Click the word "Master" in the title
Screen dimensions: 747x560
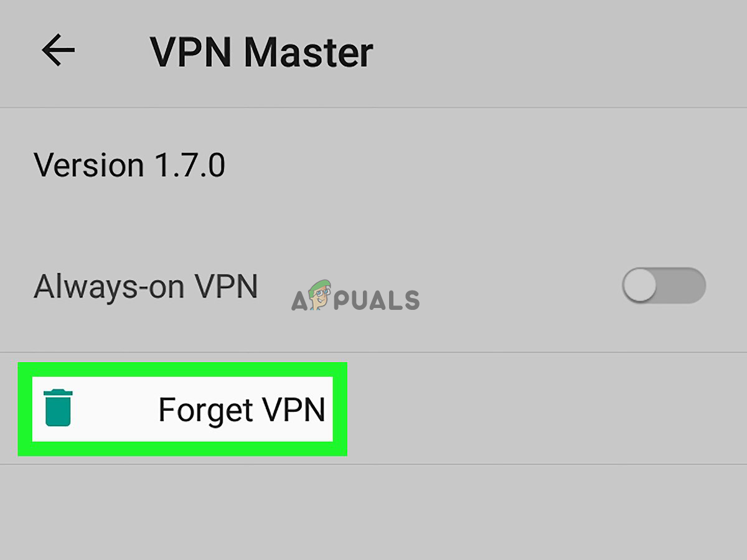(308, 52)
